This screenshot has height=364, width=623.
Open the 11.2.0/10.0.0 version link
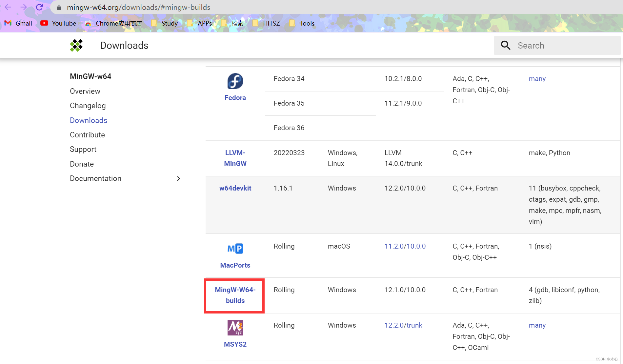405,246
